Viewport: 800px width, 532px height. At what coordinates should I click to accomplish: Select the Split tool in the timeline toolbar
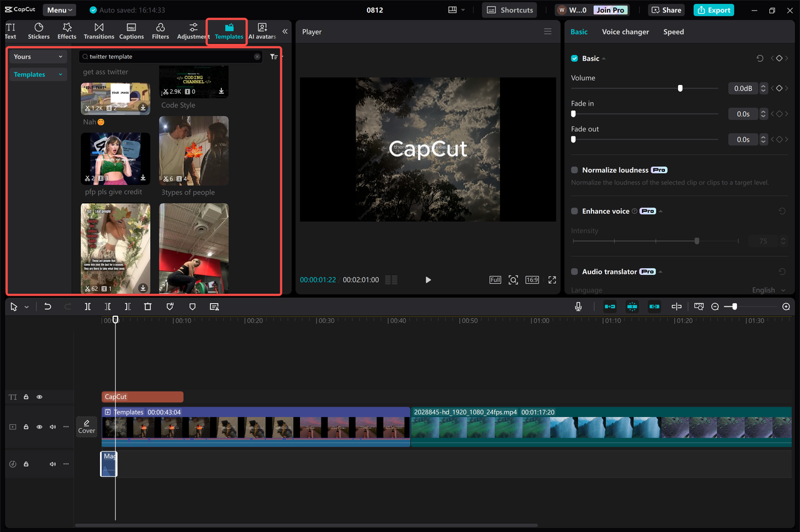point(87,306)
